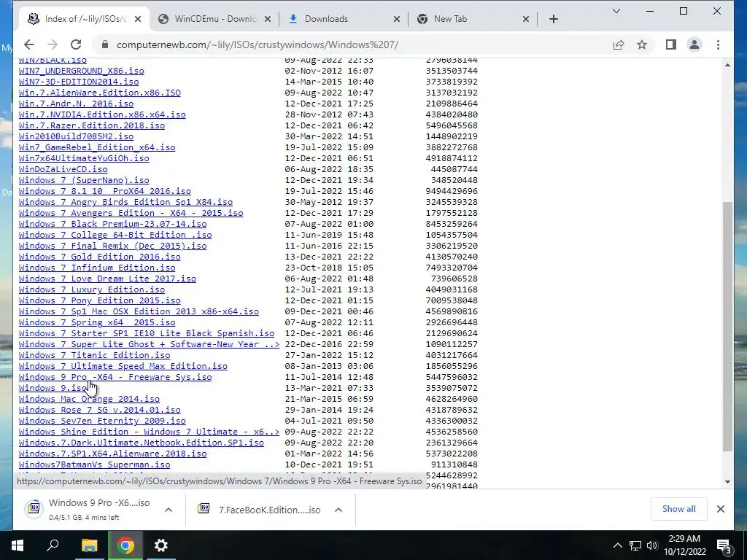Open taskbar search

click(53, 545)
